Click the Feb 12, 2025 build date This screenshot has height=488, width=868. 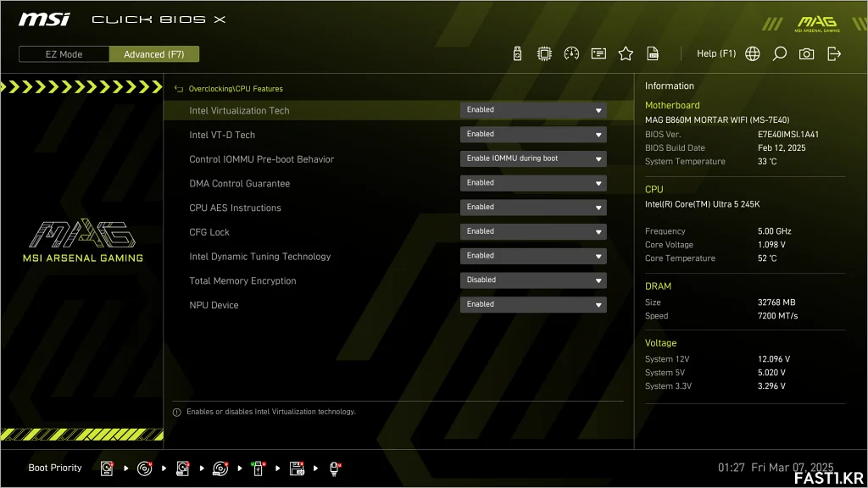click(781, 147)
